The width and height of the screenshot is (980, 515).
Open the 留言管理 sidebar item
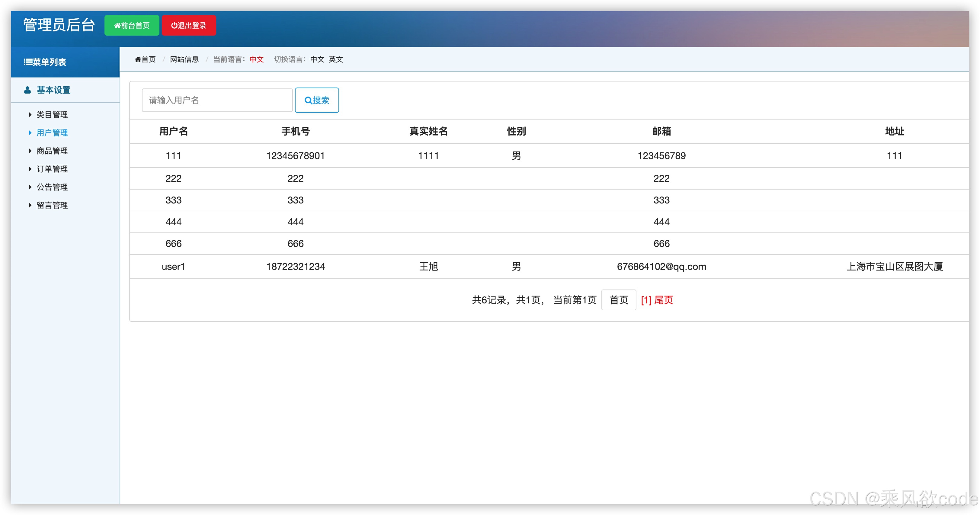pyautogui.click(x=52, y=205)
